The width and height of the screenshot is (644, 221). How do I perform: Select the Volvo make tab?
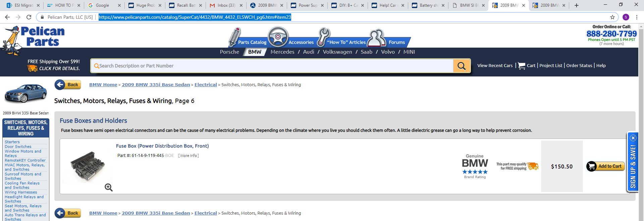[388, 52]
